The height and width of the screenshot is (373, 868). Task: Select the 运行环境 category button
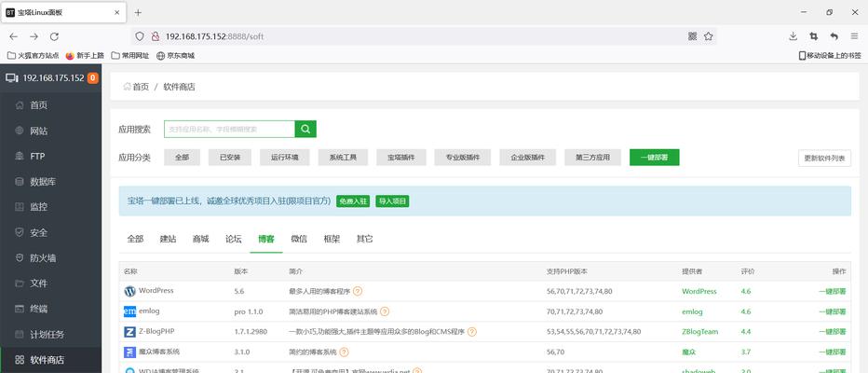click(x=285, y=158)
